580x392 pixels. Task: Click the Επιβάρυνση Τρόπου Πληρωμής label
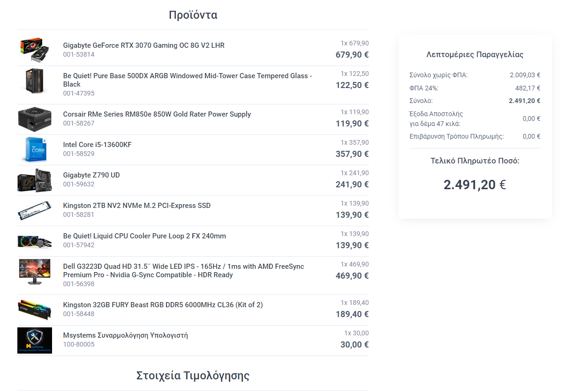pos(457,137)
